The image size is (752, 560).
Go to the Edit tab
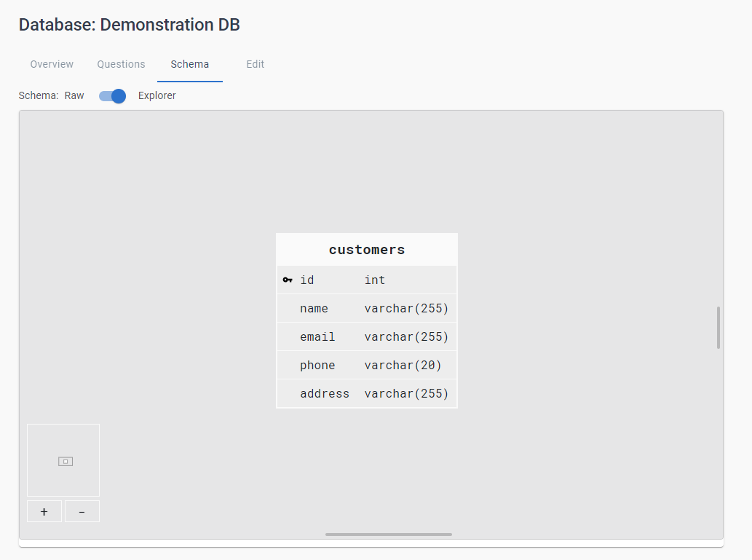[x=255, y=64]
